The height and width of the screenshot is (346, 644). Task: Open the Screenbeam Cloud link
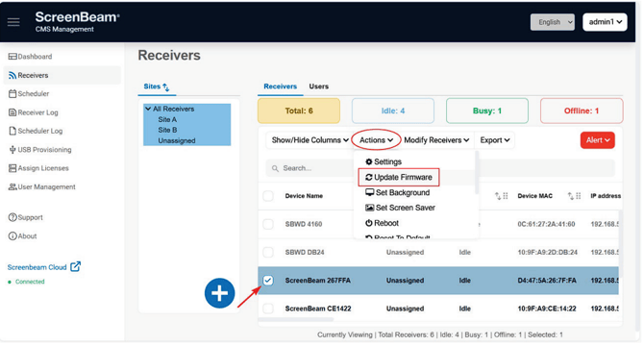tap(37, 267)
